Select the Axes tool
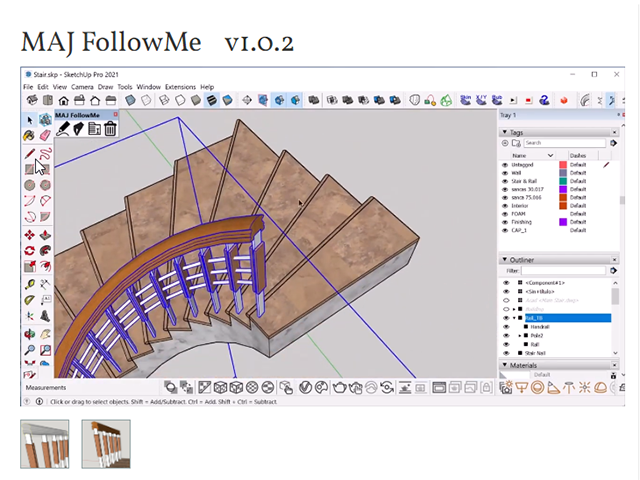Viewport: 640px width, 480px height. 29,316
